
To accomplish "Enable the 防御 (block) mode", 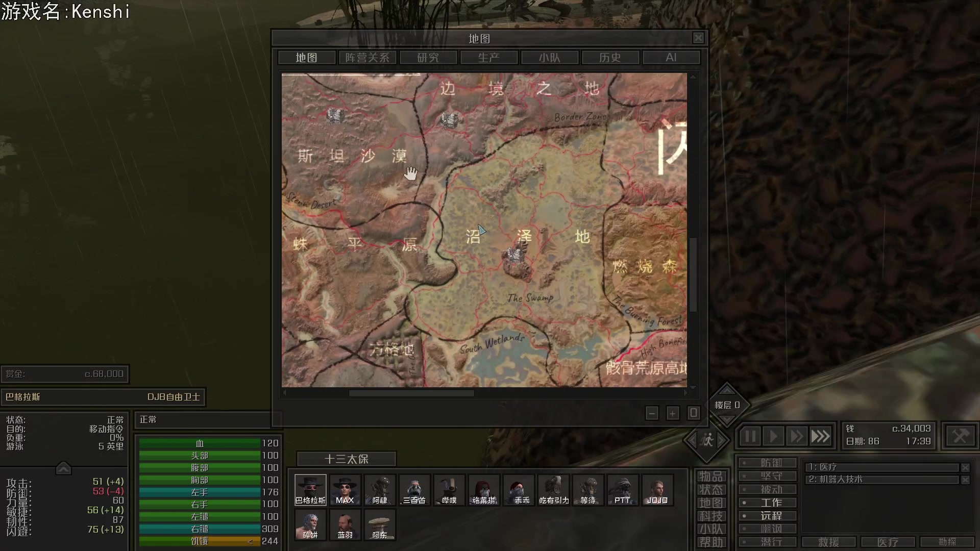I will click(768, 463).
